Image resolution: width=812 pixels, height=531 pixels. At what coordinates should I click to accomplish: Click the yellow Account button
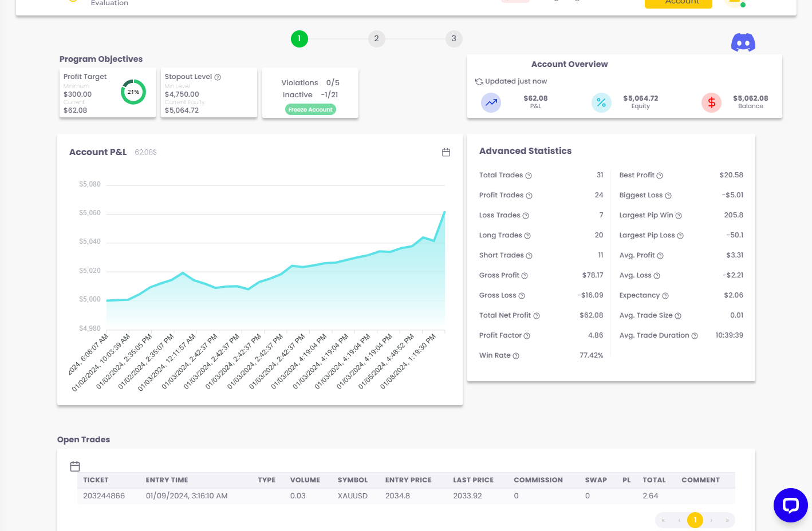678,3
